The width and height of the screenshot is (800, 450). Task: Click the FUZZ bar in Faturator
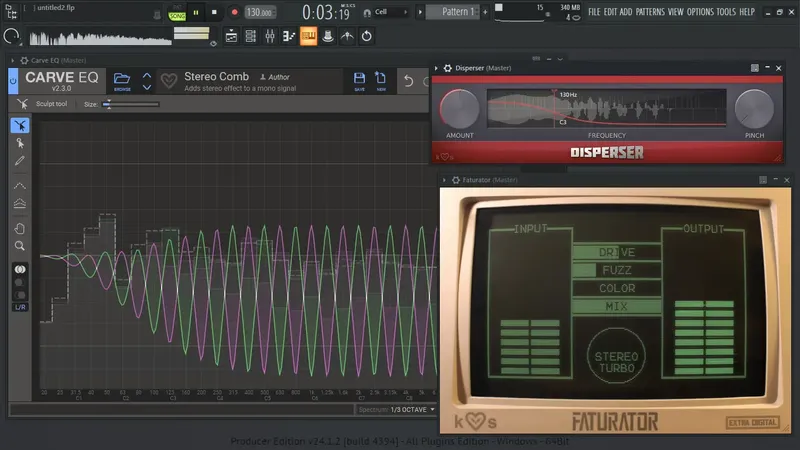click(616, 270)
